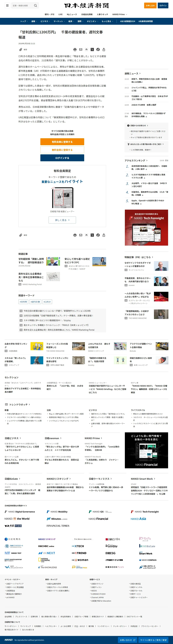Screen dimensions: 173x644
Task: Open LIVE menu item
Action: (61, 15)
